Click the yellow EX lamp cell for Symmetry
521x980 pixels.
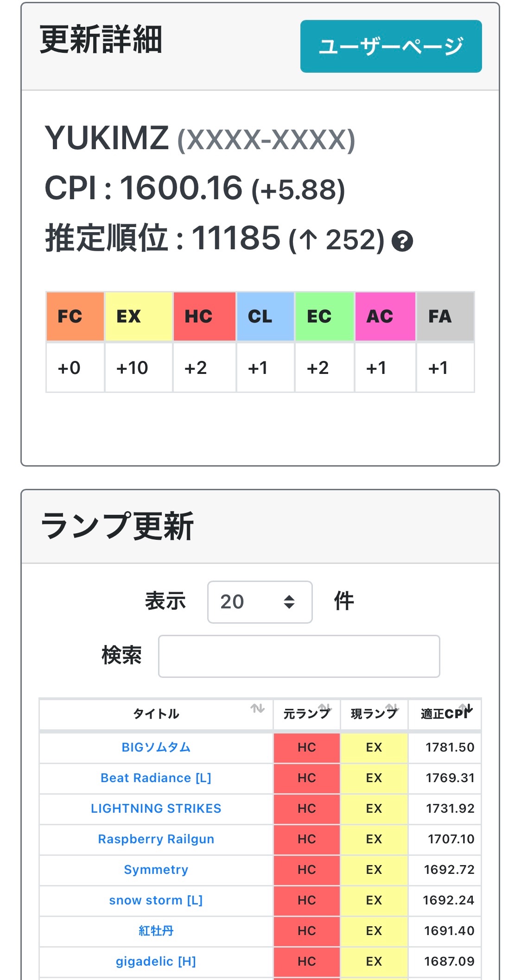click(374, 870)
